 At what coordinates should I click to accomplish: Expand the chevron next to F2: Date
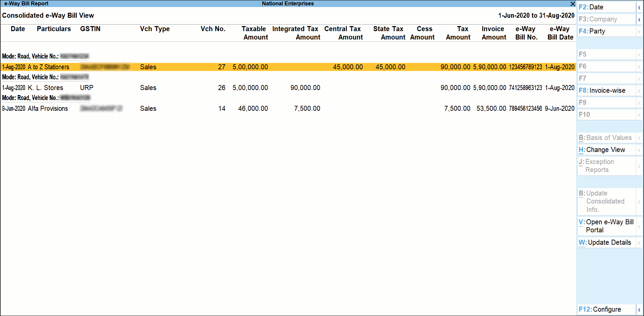[640, 7]
